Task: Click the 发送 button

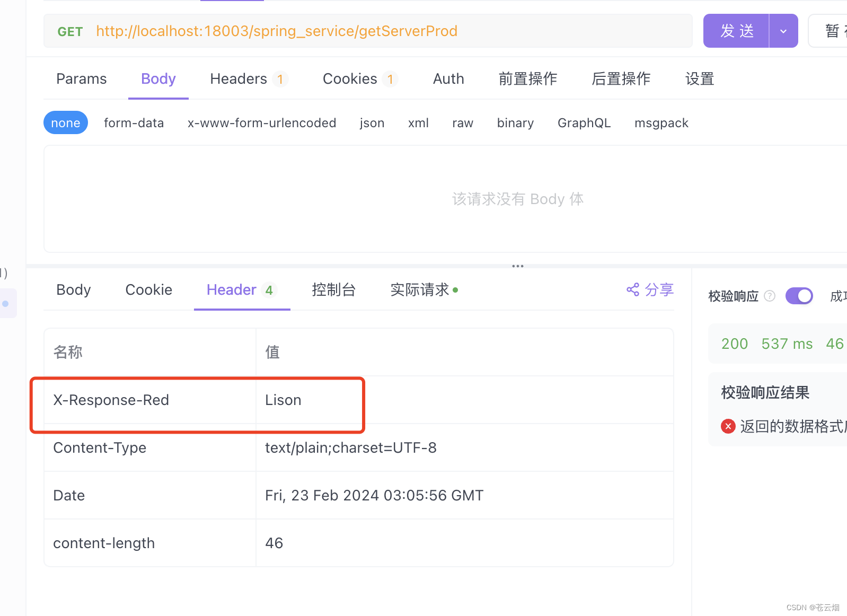Action: 736,31
